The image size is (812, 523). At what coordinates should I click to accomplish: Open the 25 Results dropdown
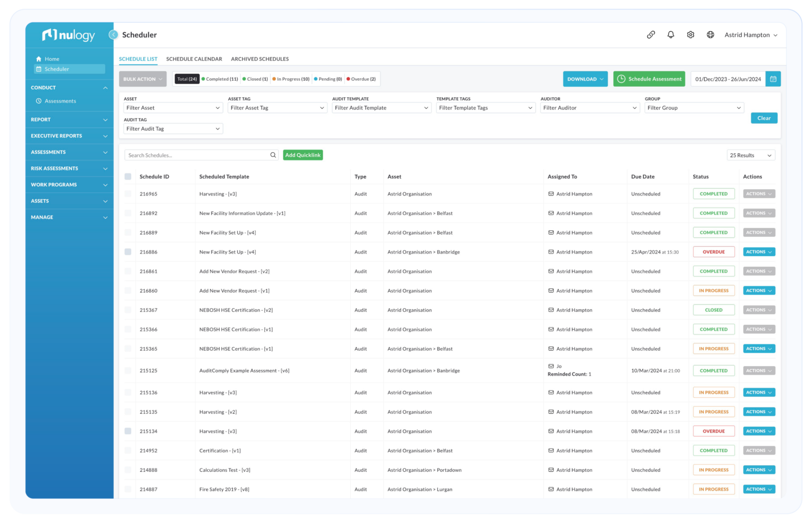tap(751, 155)
